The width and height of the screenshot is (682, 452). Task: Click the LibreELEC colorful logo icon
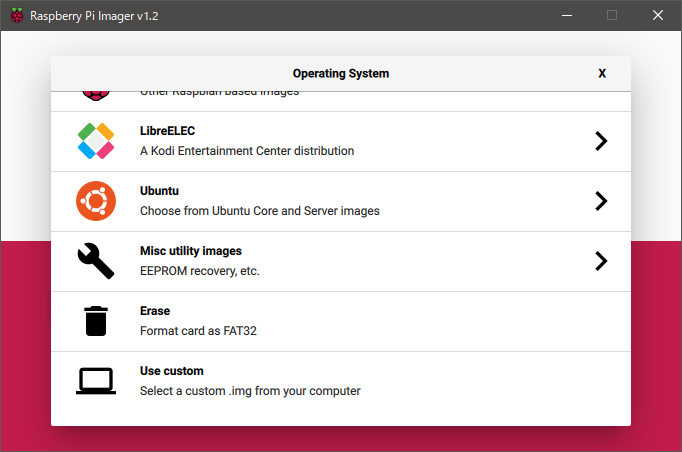point(96,141)
